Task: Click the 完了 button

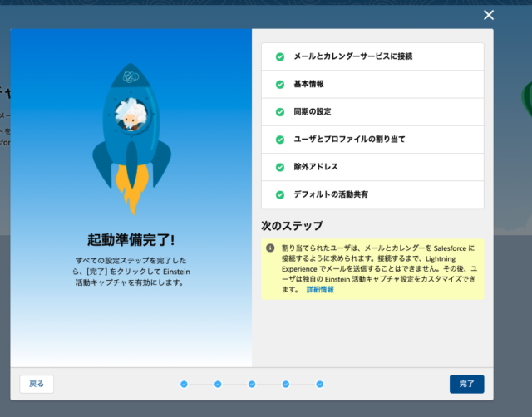Action: 466,384
